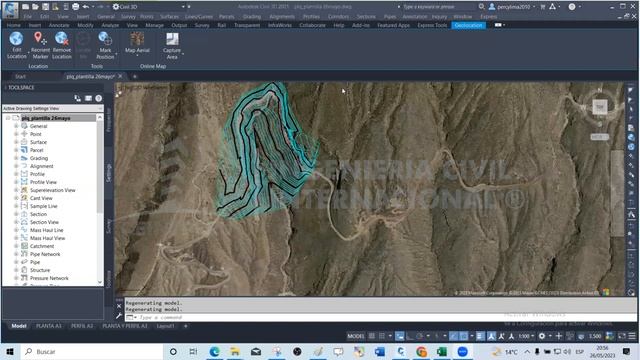Click the Toolspace help question mark icon
The width and height of the screenshot is (640, 360).
[98, 98]
